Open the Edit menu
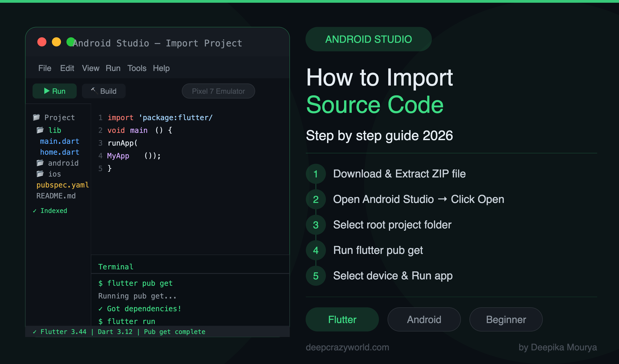619x364 pixels. [67, 68]
